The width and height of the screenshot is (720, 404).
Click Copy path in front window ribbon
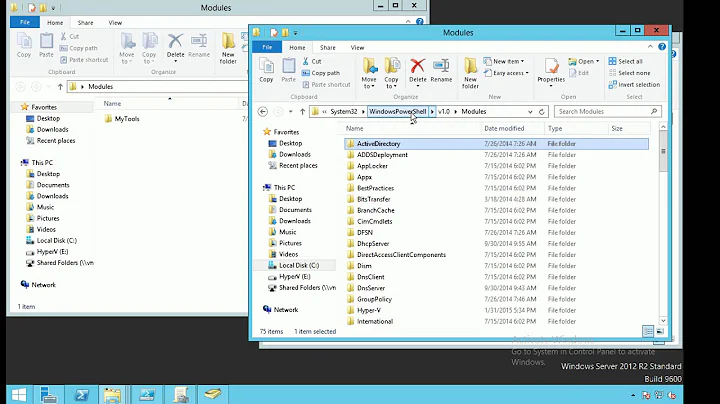[x=321, y=73]
